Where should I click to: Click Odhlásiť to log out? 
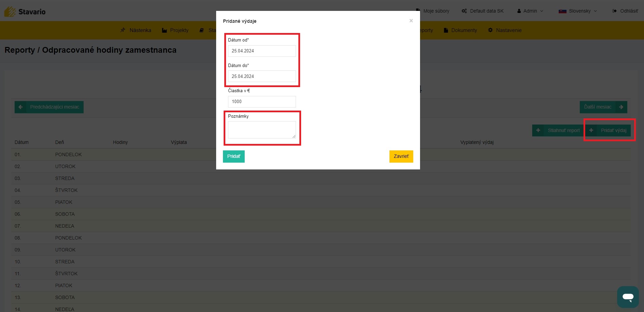[x=625, y=11]
